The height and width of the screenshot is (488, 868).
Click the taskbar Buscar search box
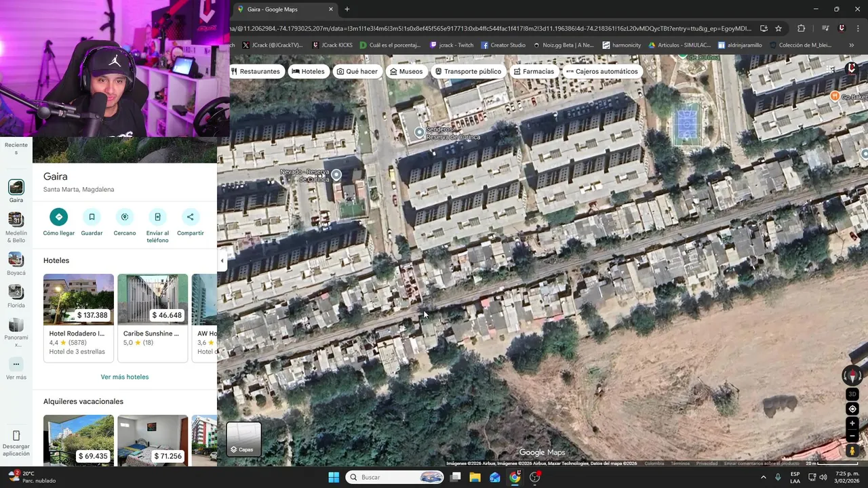tap(396, 477)
